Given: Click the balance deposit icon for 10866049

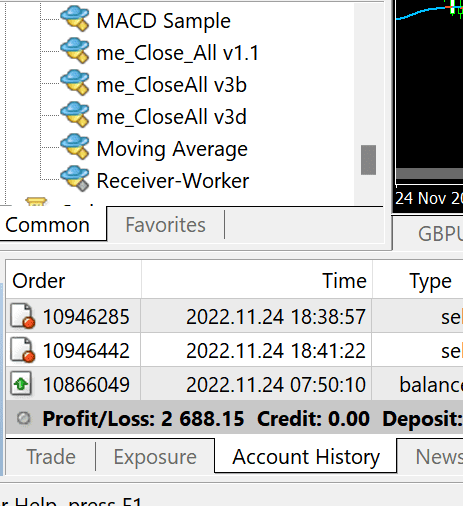Looking at the screenshot, I should [x=21, y=384].
